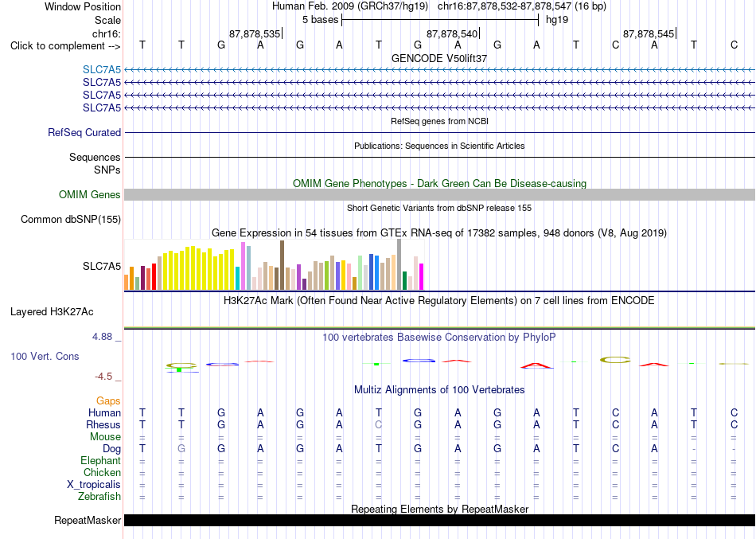Click the last magenta bar in GTEx chart
The height and width of the screenshot is (539, 756).
pos(422,276)
